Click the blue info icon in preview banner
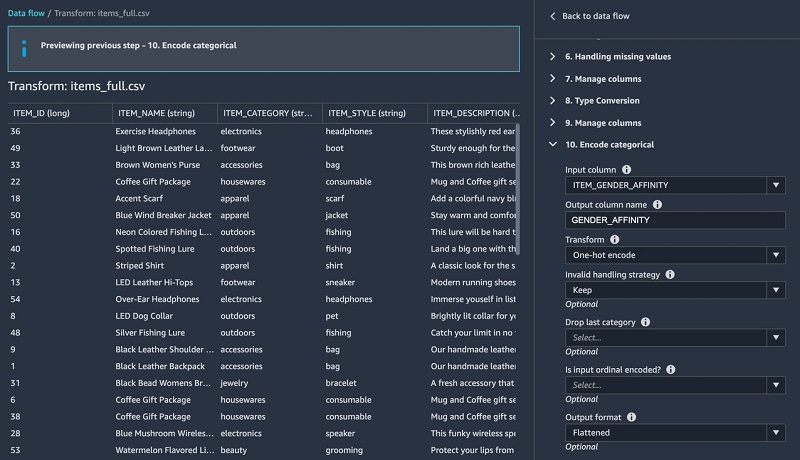Image resolution: width=800 pixels, height=460 pixels. (24, 49)
